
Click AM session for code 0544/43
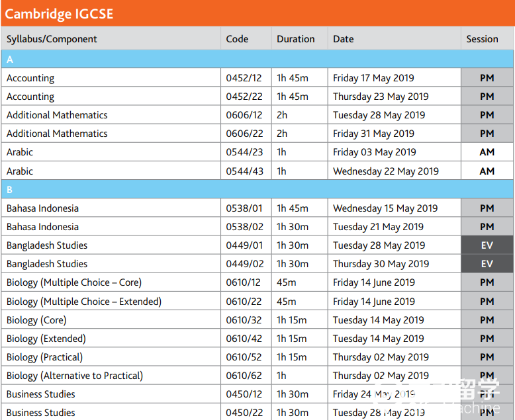point(487,171)
